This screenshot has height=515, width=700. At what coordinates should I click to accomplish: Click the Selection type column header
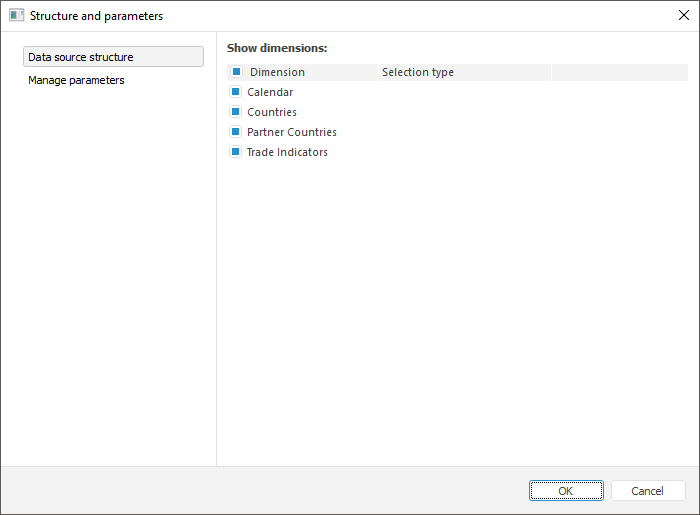point(418,72)
